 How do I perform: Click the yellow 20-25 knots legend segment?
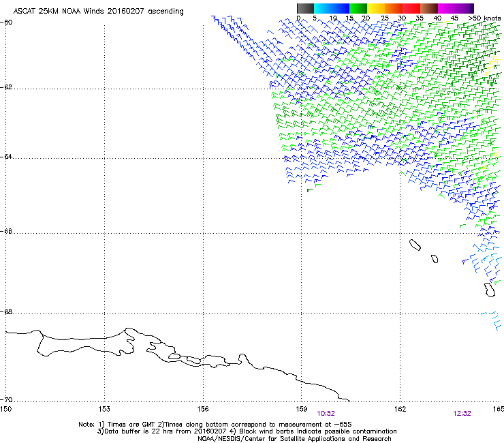click(x=376, y=8)
